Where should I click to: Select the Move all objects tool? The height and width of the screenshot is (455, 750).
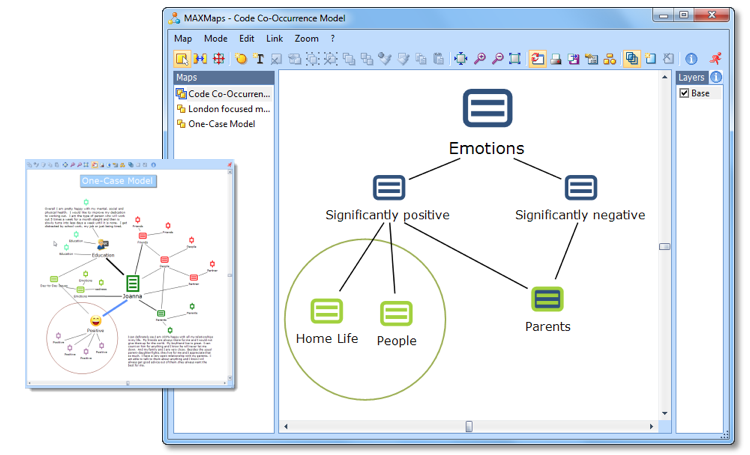[219, 59]
